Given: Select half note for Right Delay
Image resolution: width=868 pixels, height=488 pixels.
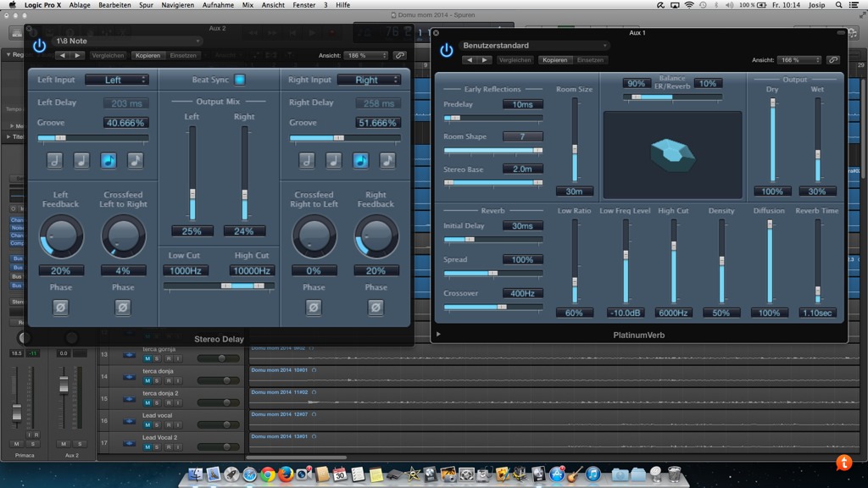Looking at the screenshot, I should click(x=307, y=160).
